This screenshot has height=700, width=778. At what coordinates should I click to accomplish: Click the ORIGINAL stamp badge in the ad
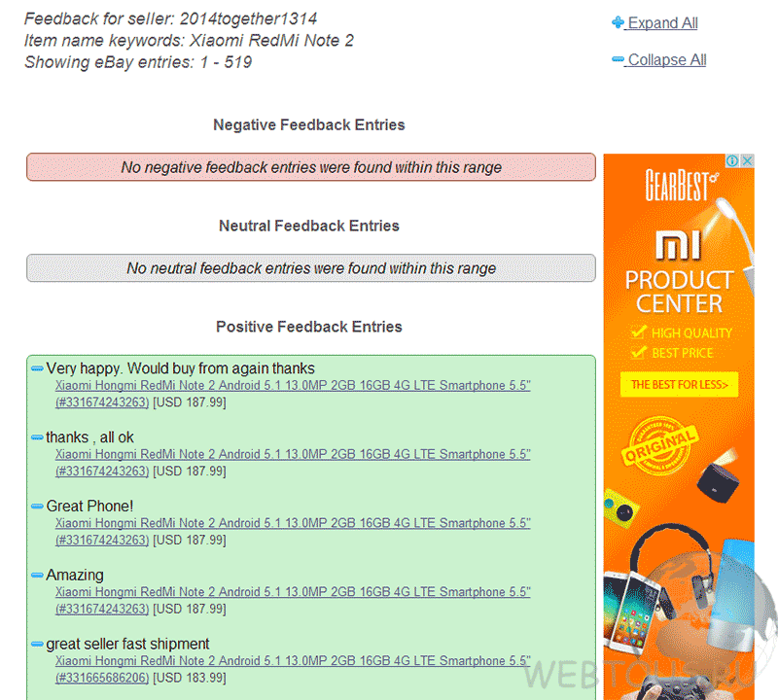[660, 445]
